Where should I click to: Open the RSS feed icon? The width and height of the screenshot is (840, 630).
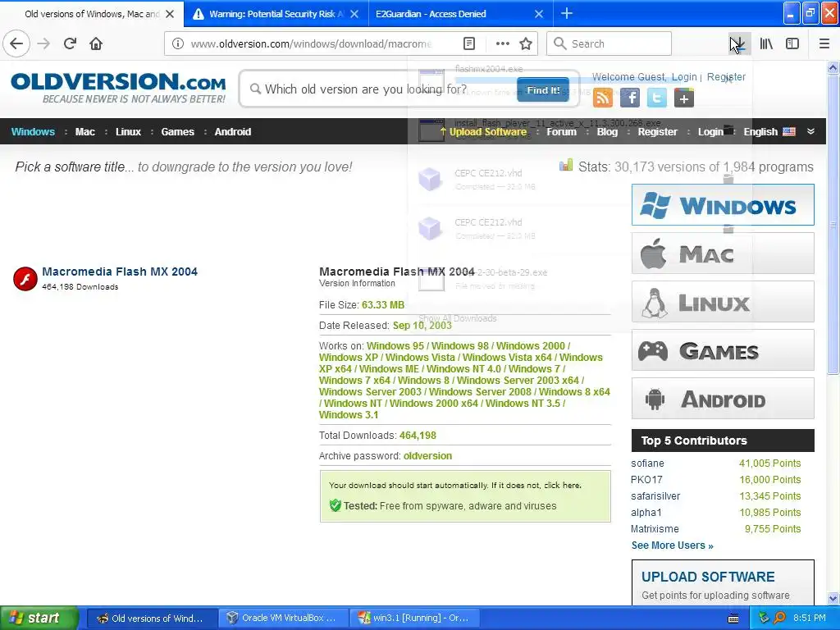[603, 98]
